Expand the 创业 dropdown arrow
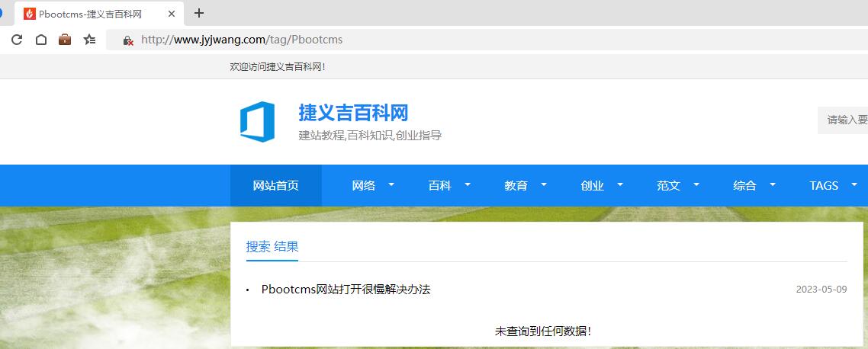The image size is (868, 349). click(x=620, y=184)
